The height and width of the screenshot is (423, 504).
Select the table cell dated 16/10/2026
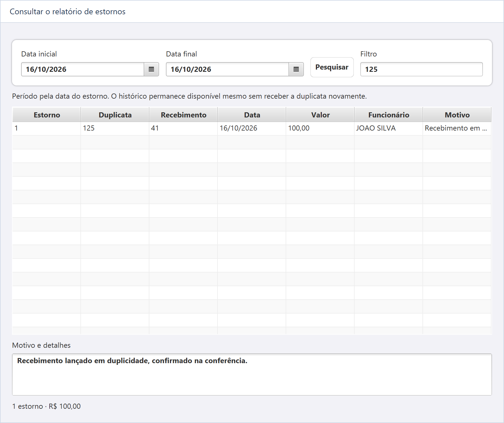point(252,128)
